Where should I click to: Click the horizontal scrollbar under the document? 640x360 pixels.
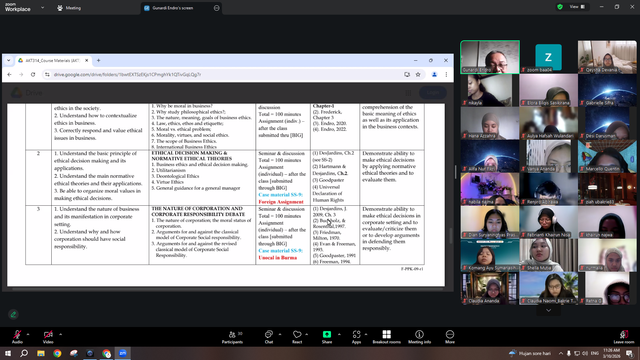[228, 289]
